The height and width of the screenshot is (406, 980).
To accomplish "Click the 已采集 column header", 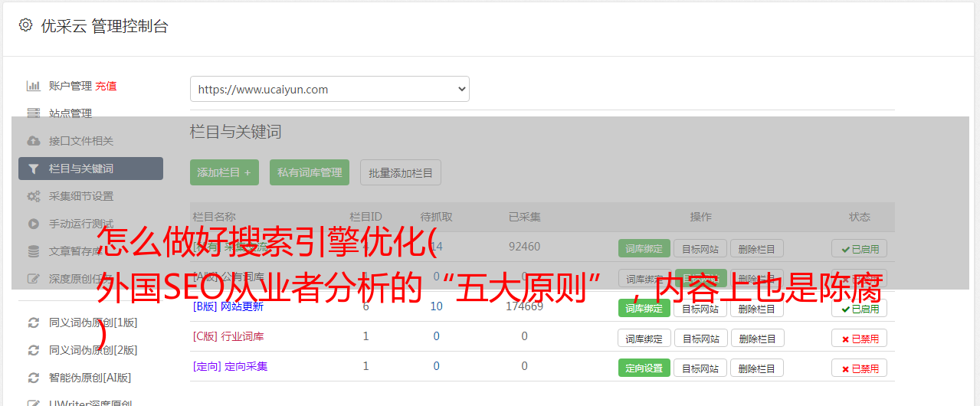I will [x=524, y=217].
